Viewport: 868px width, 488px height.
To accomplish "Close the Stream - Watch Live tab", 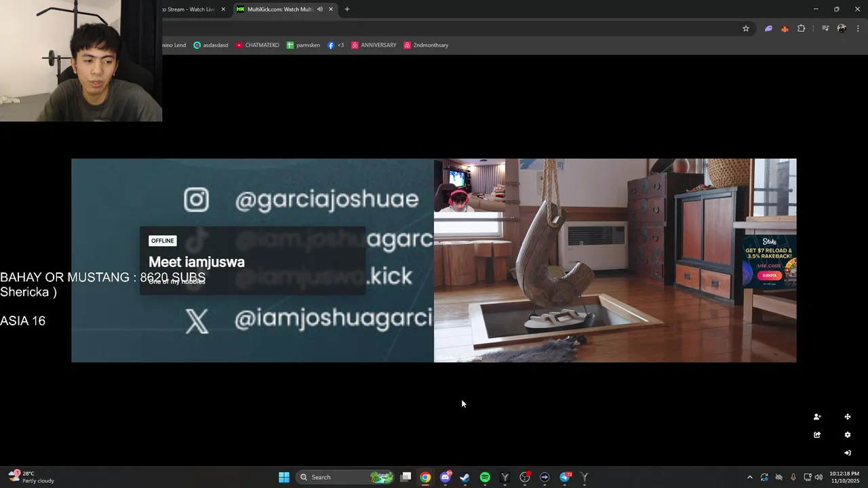I will pos(223,9).
